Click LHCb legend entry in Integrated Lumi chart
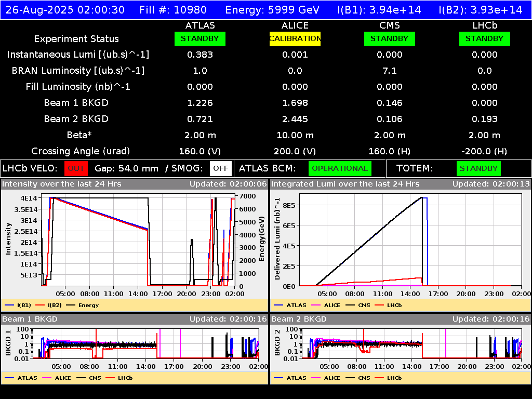532x399 pixels. point(388,305)
